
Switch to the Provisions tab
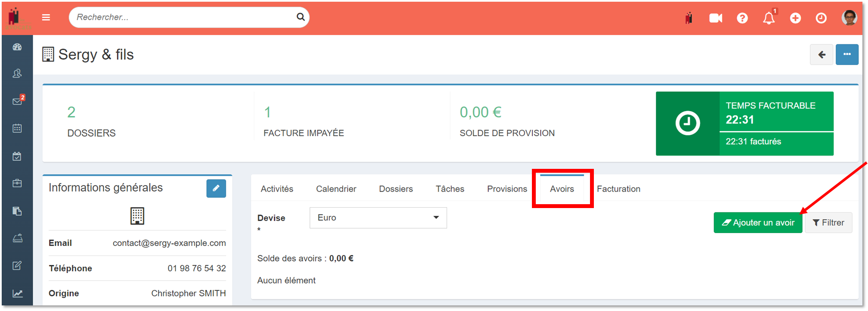tap(507, 189)
